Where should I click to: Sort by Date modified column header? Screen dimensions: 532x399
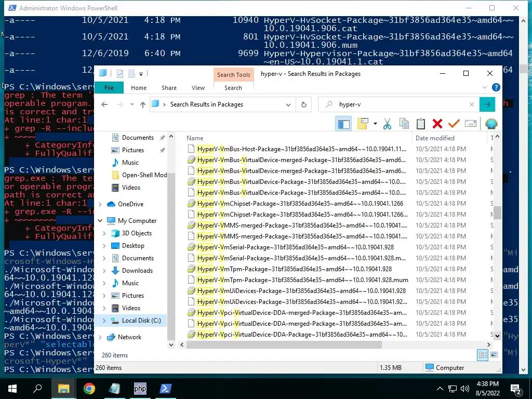435,138
